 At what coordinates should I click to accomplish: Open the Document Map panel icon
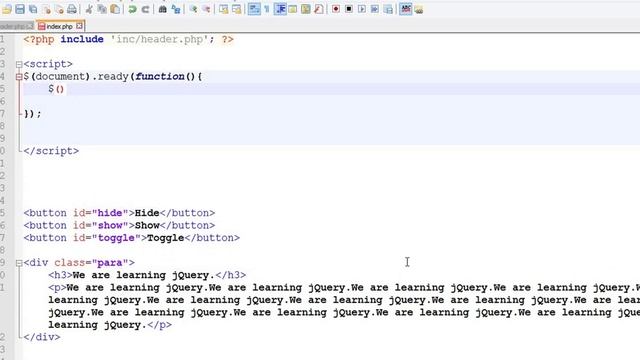pos(306,9)
